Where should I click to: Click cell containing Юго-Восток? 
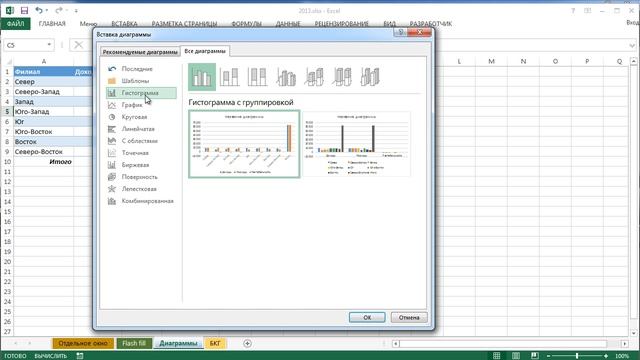[43, 132]
